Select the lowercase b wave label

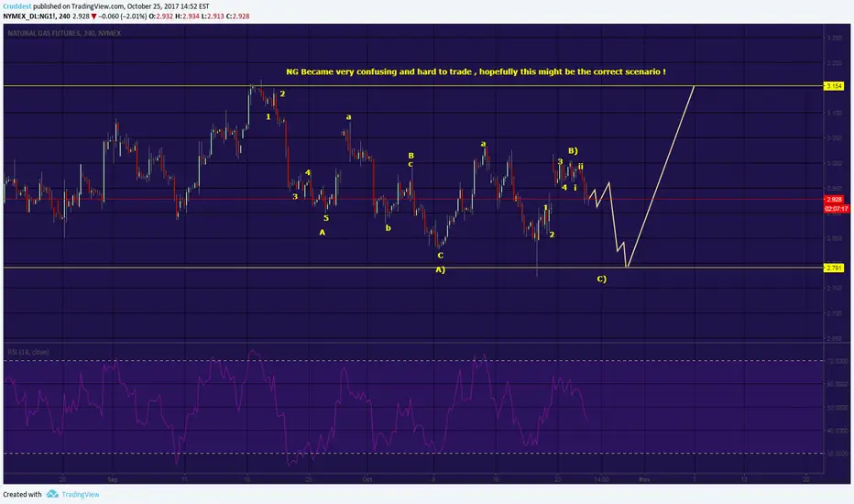pyautogui.click(x=388, y=228)
